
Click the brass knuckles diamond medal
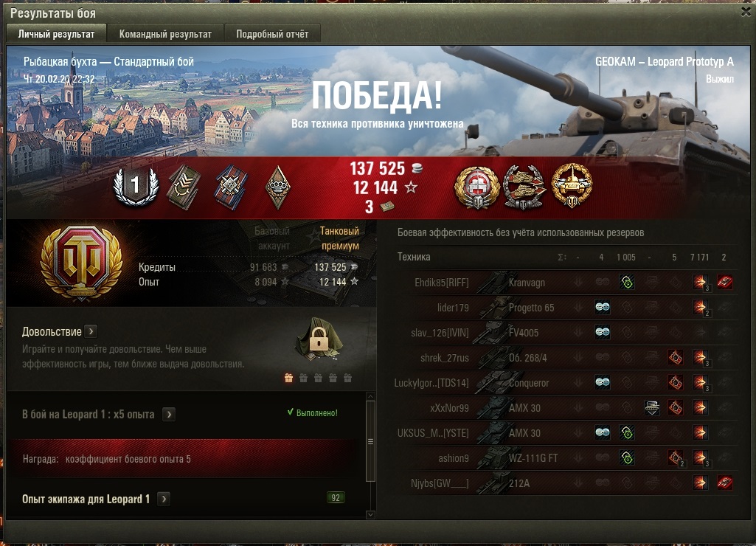278,187
